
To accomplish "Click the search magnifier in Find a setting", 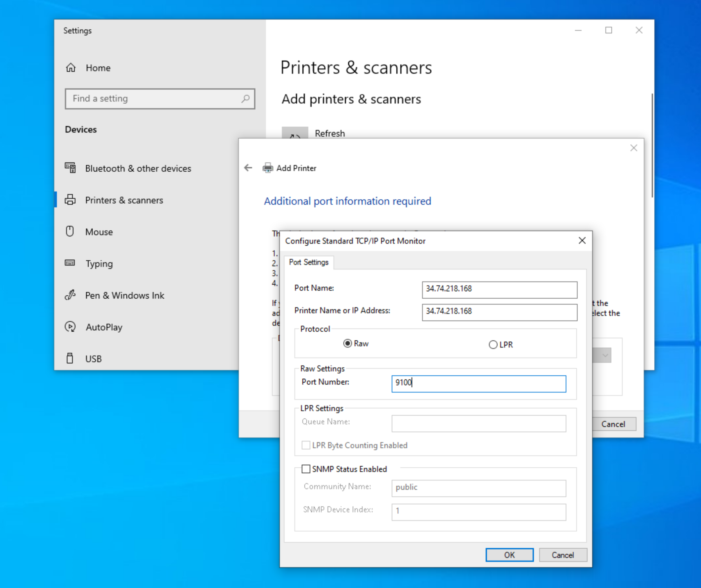I will (245, 99).
